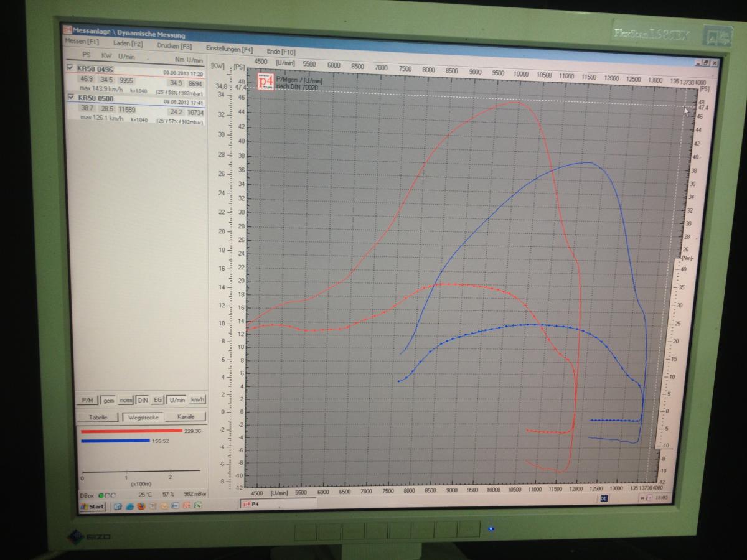Switch the x-axis to km/h
This screenshot has height=560, width=747.
pos(198,400)
